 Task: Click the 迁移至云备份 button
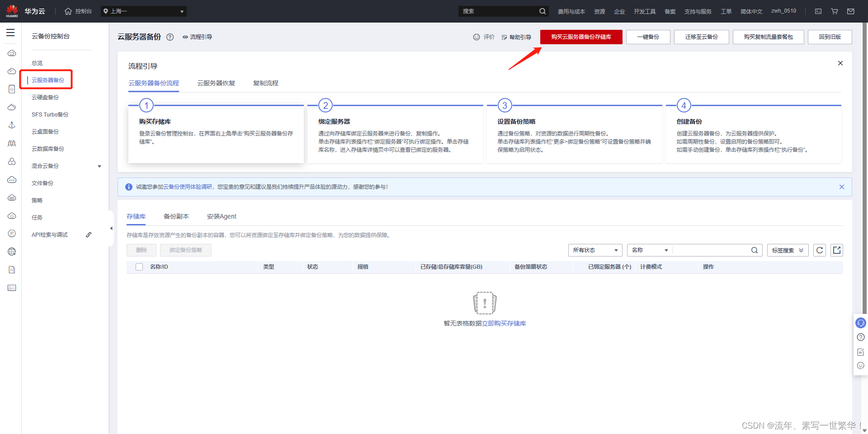click(x=702, y=37)
